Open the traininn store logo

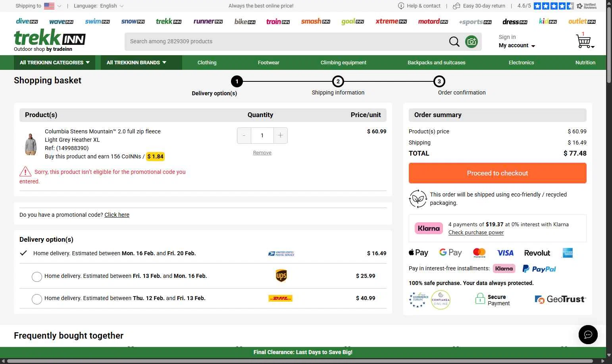point(278,21)
